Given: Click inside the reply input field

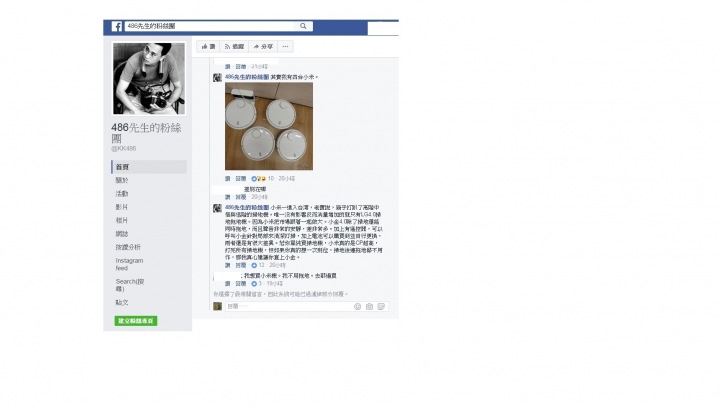Looking at the screenshot, I should 289,306.
